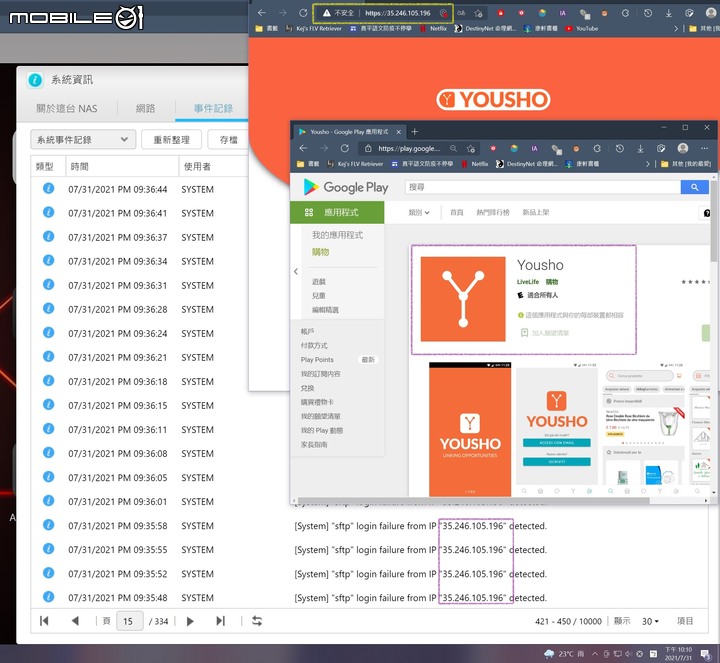
Task: Reload the Google Play browser page
Action: [x=345, y=148]
